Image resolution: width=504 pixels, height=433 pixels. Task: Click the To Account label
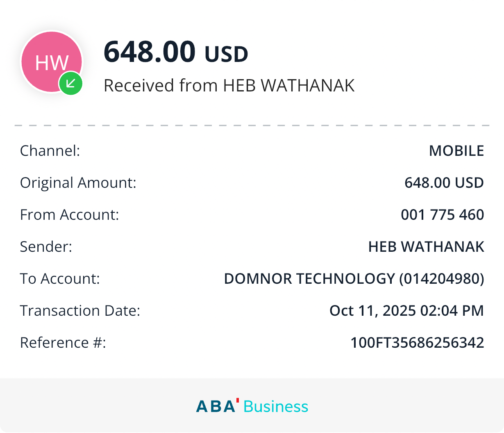pyautogui.click(x=60, y=279)
